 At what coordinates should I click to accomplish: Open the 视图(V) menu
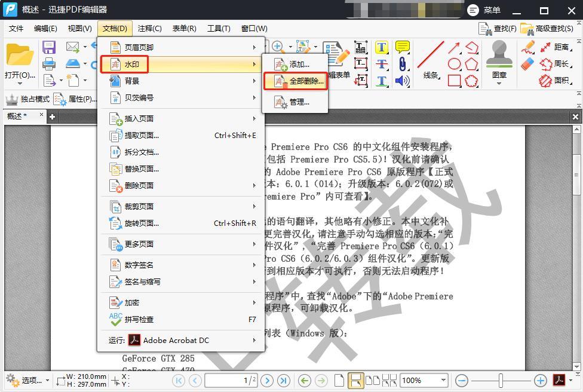pyautogui.click(x=79, y=29)
